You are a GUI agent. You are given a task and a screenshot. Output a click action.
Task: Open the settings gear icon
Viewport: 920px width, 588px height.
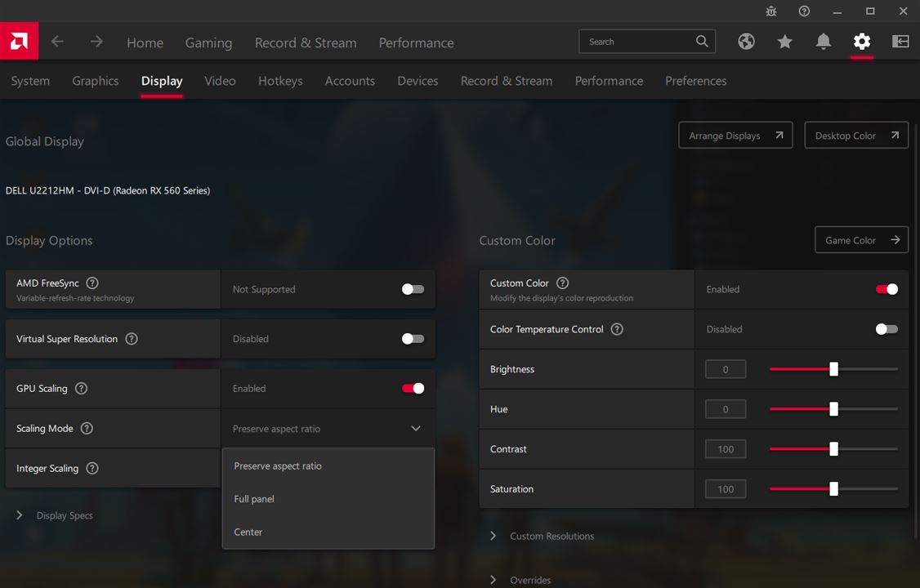point(862,41)
